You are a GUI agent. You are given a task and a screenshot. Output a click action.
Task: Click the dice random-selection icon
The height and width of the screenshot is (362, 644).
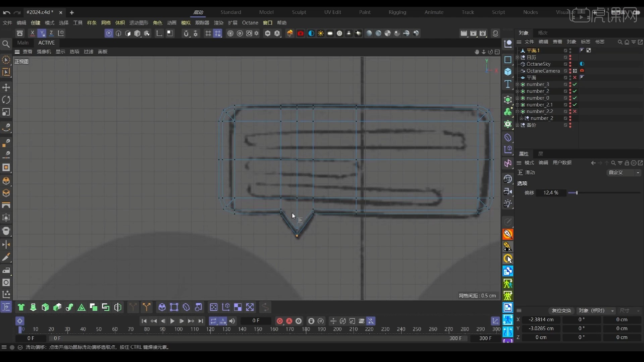pyautogui.click(x=214, y=307)
